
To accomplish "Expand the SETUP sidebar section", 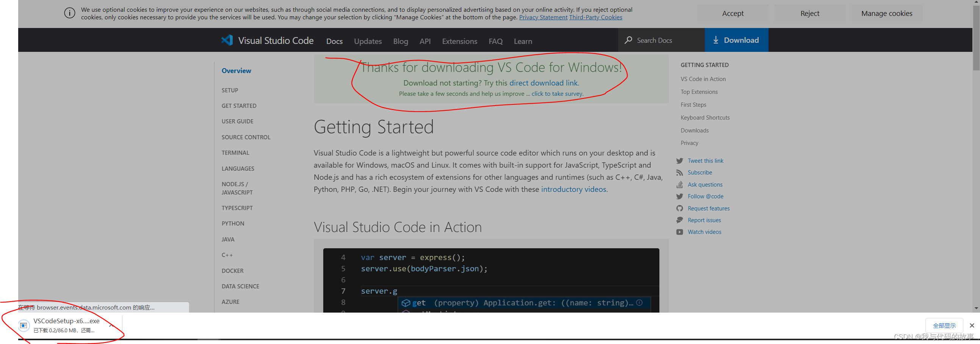I will point(230,90).
